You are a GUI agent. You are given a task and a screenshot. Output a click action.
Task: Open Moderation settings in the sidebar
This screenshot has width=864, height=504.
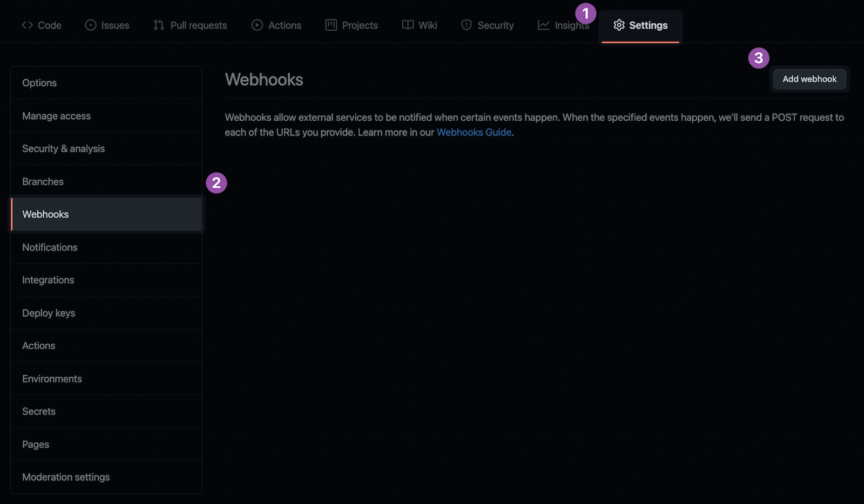106,477
